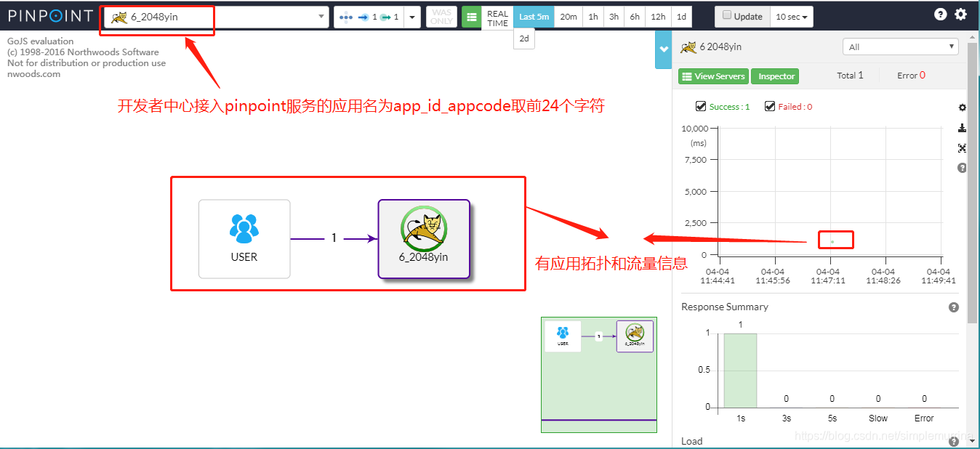
Task: Open the All filter dropdown in right panel
Action: click(x=900, y=46)
